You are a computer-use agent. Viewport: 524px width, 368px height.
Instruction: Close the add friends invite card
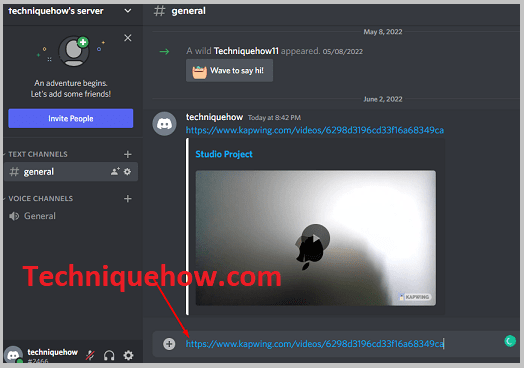(128, 38)
